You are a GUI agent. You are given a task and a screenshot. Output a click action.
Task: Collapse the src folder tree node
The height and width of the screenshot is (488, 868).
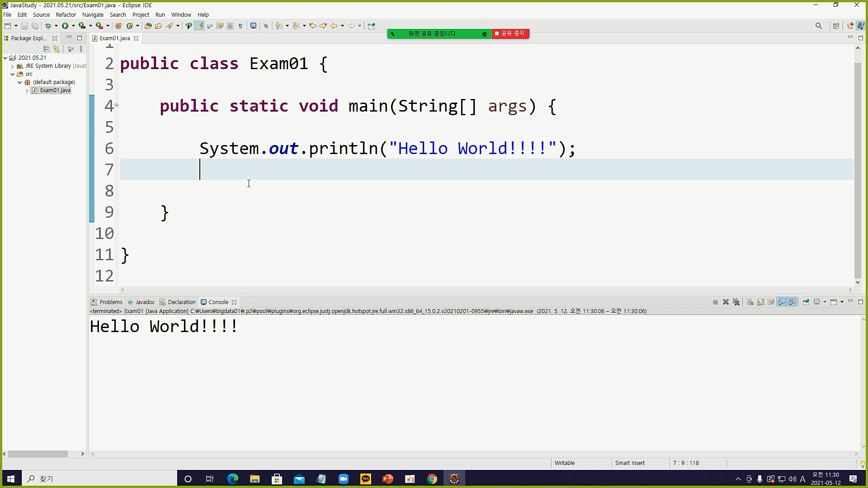point(12,74)
